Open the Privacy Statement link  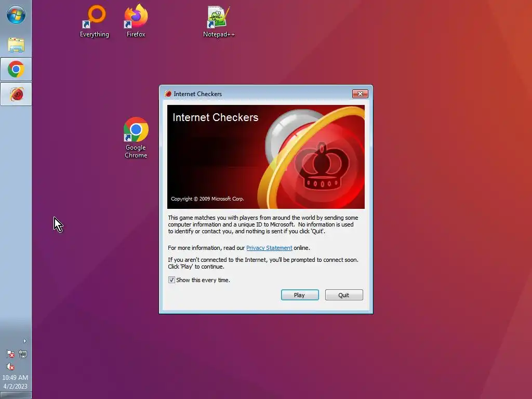(x=269, y=248)
